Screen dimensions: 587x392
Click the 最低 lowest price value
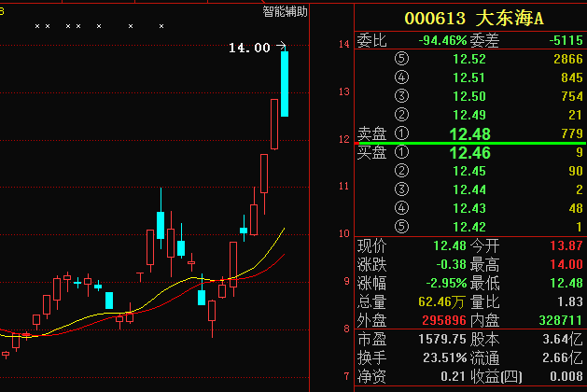pos(566,283)
